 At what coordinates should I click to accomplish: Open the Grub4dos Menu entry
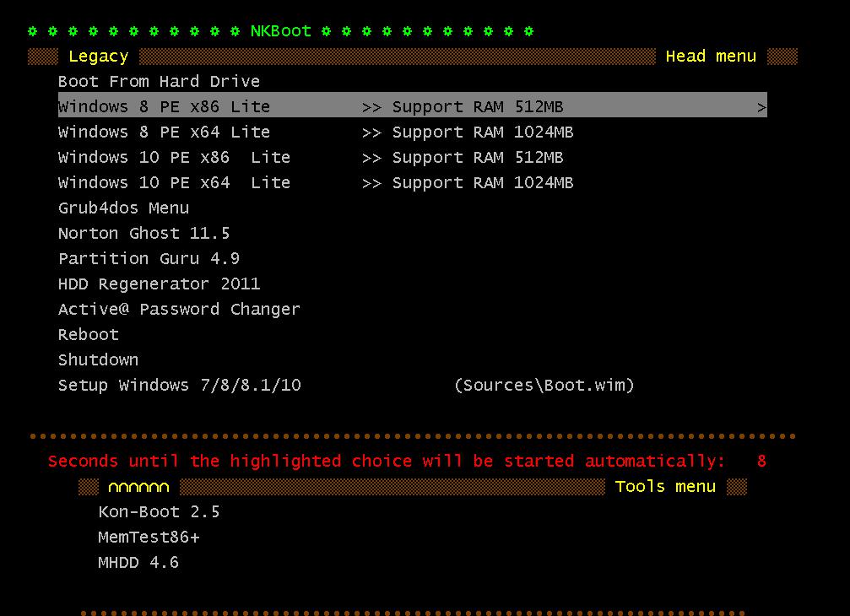(123, 208)
